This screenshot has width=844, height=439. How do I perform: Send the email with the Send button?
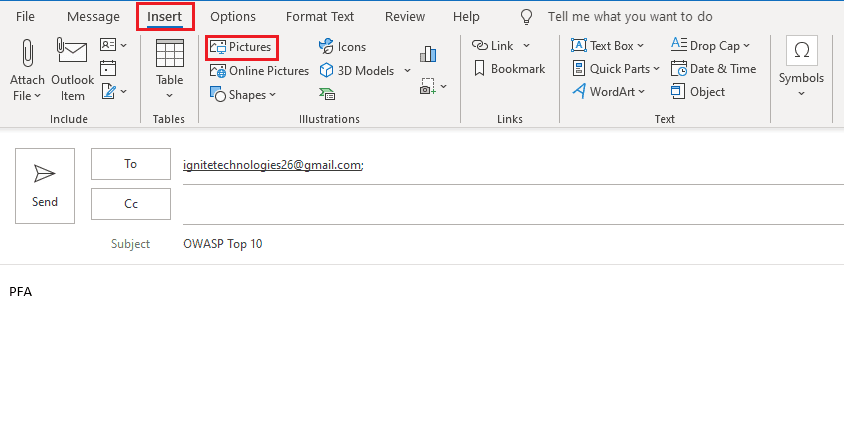click(45, 186)
